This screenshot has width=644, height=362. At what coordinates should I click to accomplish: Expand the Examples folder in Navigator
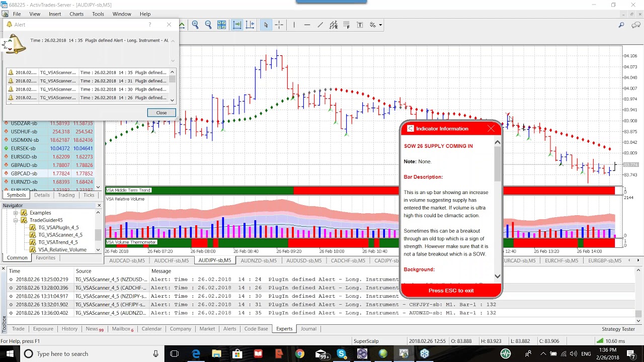(x=16, y=213)
